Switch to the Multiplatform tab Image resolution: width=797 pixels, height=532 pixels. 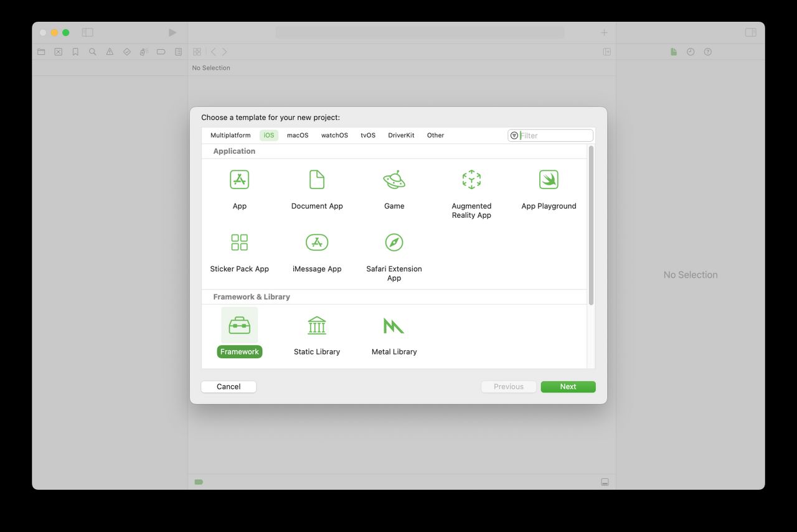click(230, 135)
